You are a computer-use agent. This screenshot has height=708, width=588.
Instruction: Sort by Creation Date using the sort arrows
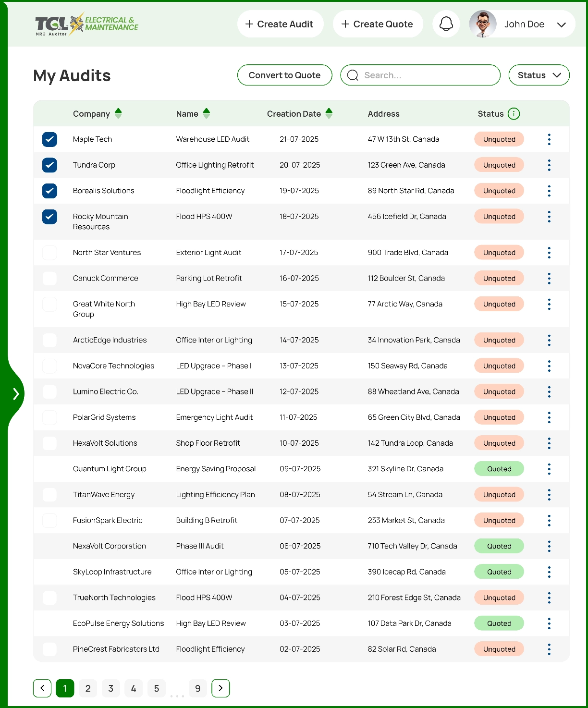pyautogui.click(x=329, y=113)
